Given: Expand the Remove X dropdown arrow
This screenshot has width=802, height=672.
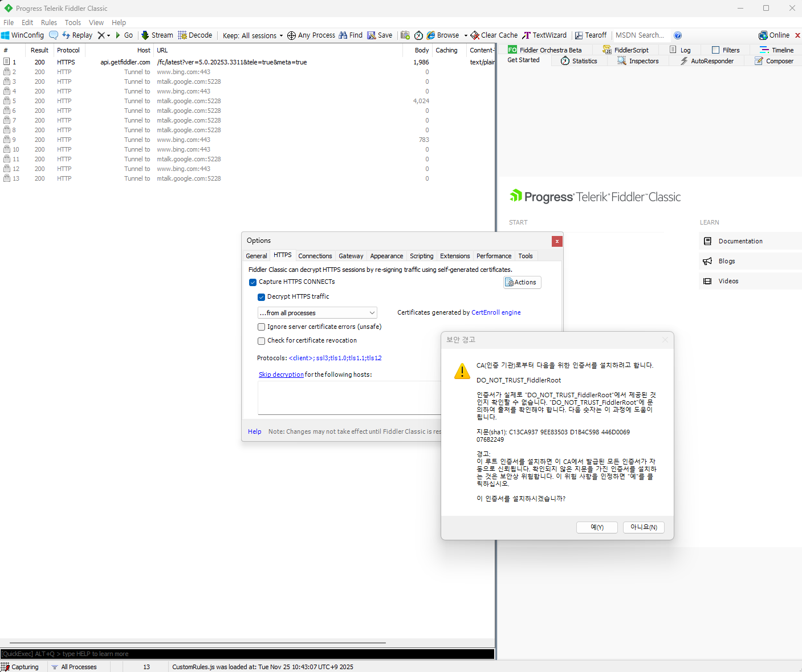Looking at the screenshot, I should pos(108,35).
